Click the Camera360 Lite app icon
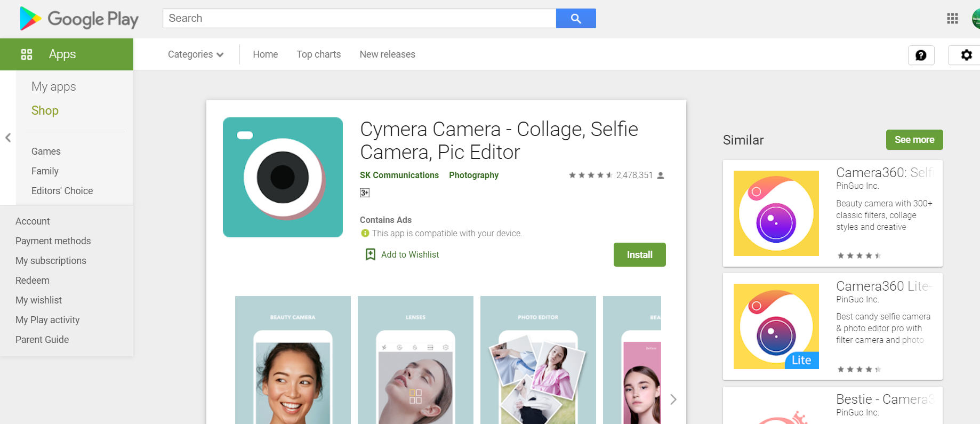Viewport: 980px width, 424px height. click(776, 326)
